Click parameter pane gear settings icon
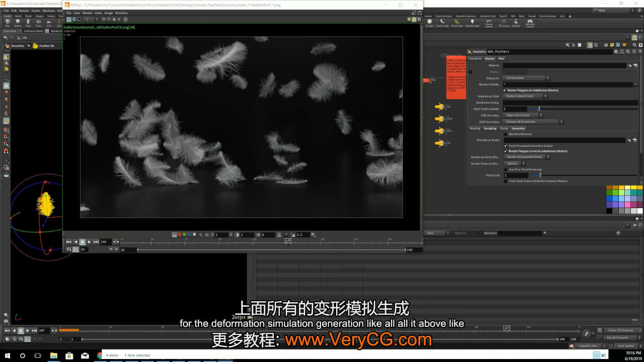This screenshot has width=644, height=362. point(616,51)
